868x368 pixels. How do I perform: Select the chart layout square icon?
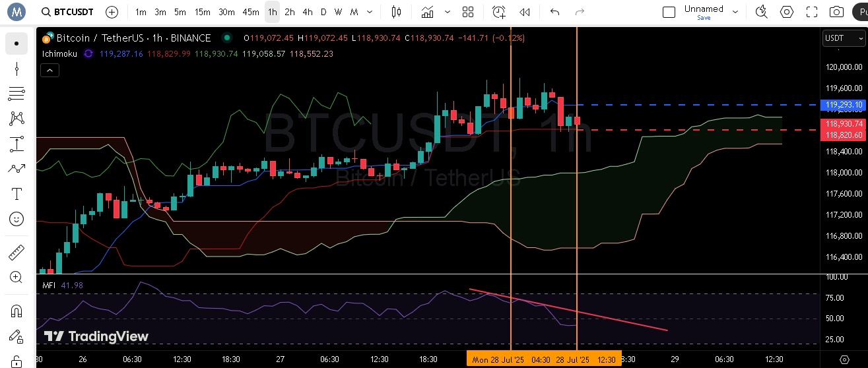[669, 12]
